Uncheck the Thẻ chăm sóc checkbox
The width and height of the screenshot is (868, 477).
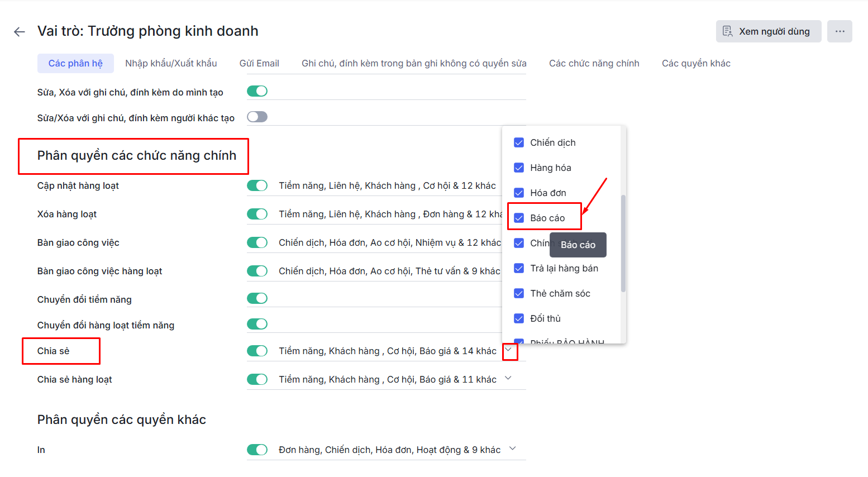coord(519,293)
